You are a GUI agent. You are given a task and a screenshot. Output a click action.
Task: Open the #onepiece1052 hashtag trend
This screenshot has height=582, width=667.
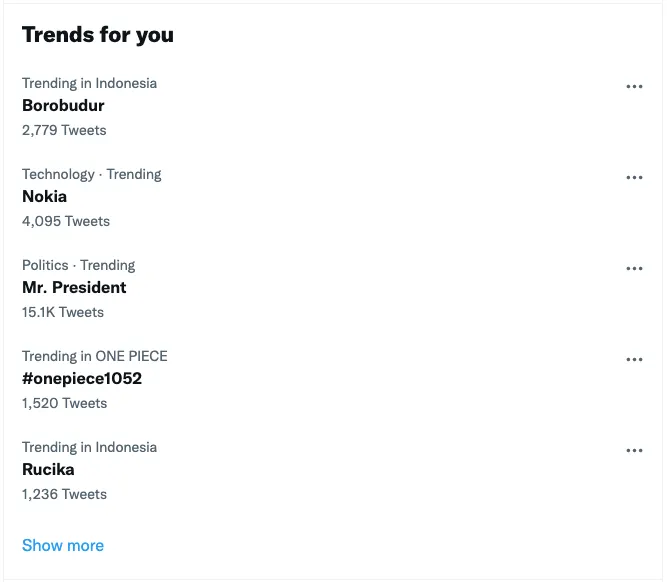coord(82,379)
